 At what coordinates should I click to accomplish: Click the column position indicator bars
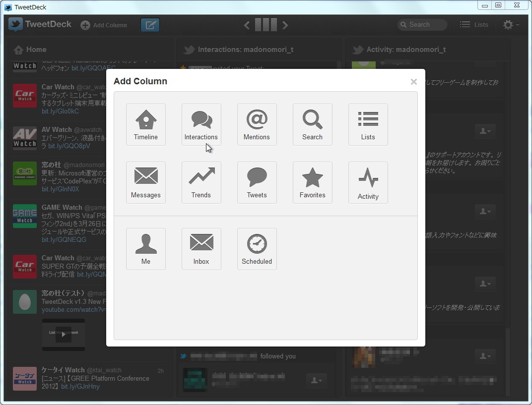pyautogui.click(x=266, y=24)
